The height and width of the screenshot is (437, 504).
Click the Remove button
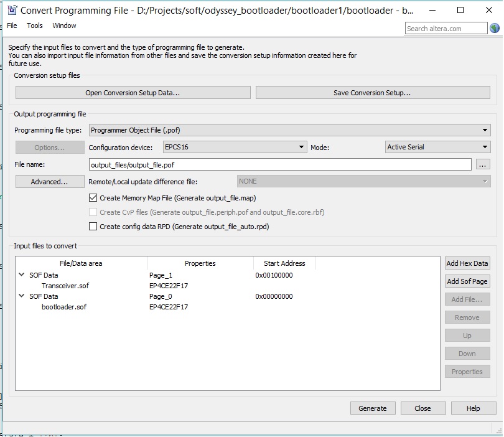pos(467,317)
